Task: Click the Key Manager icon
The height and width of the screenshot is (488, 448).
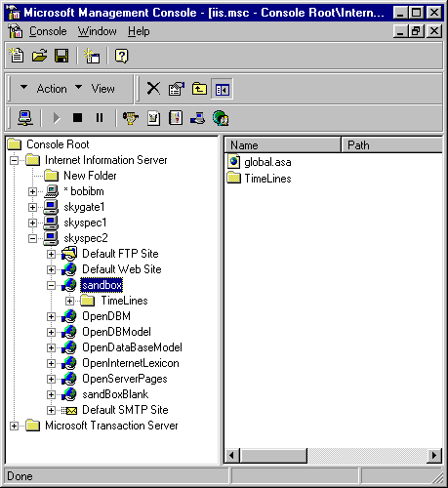Action: pos(131,118)
